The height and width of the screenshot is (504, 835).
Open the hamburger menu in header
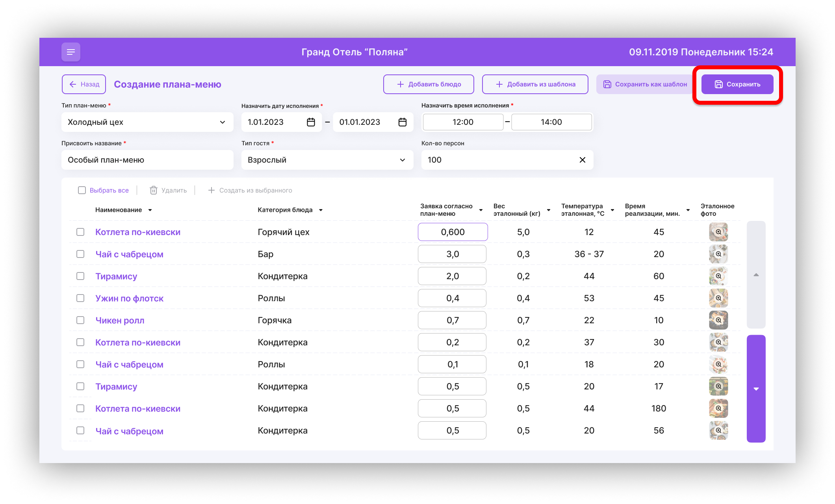click(71, 52)
